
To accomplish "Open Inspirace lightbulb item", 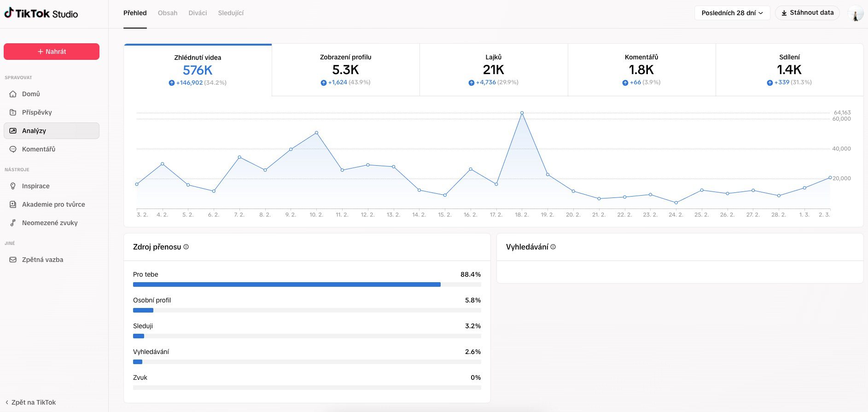I will click(35, 186).
